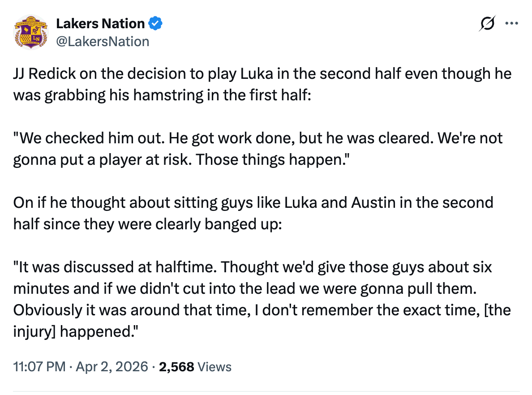The image size is (532, 395).
Task: Open the Grok icon beside the tweet
Action: (486, 24)
